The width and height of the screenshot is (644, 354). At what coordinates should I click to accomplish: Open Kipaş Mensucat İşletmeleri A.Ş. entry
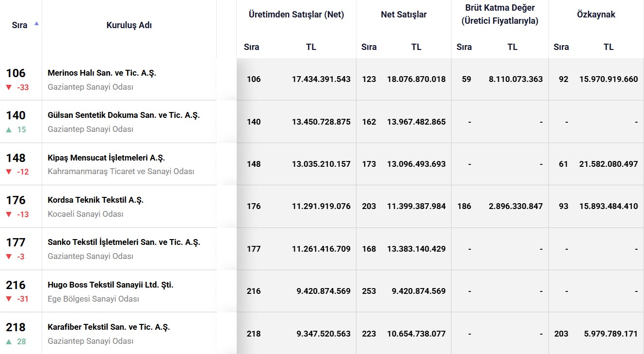pyautogui.click(x=106, y=158)
